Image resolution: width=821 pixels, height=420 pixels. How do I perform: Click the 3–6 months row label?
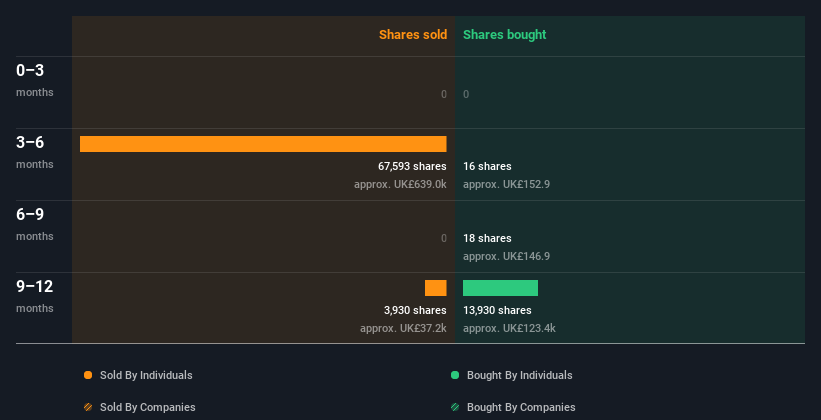(35, 152)
